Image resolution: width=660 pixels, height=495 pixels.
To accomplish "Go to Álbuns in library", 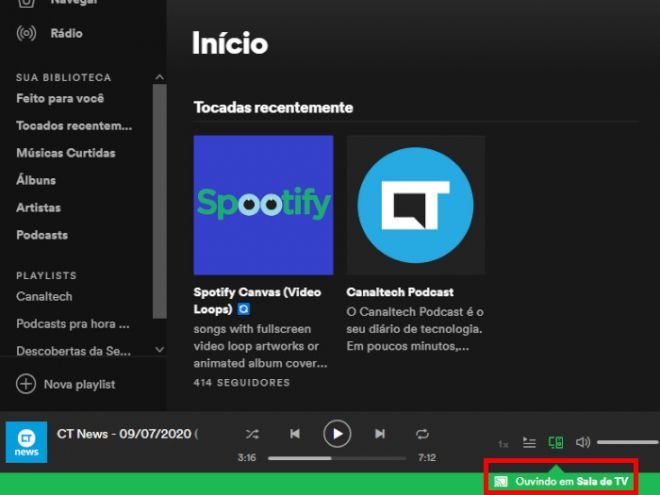I will pos(36,180).
